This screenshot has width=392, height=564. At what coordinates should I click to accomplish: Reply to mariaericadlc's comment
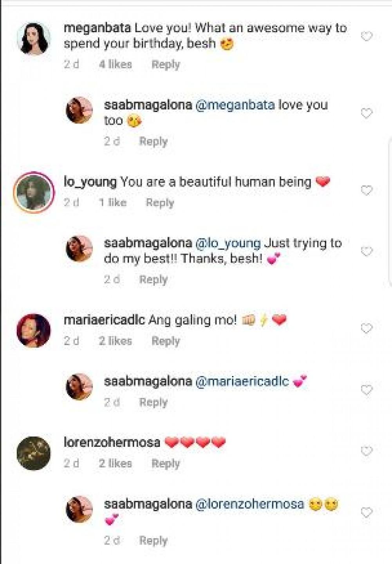166,341
